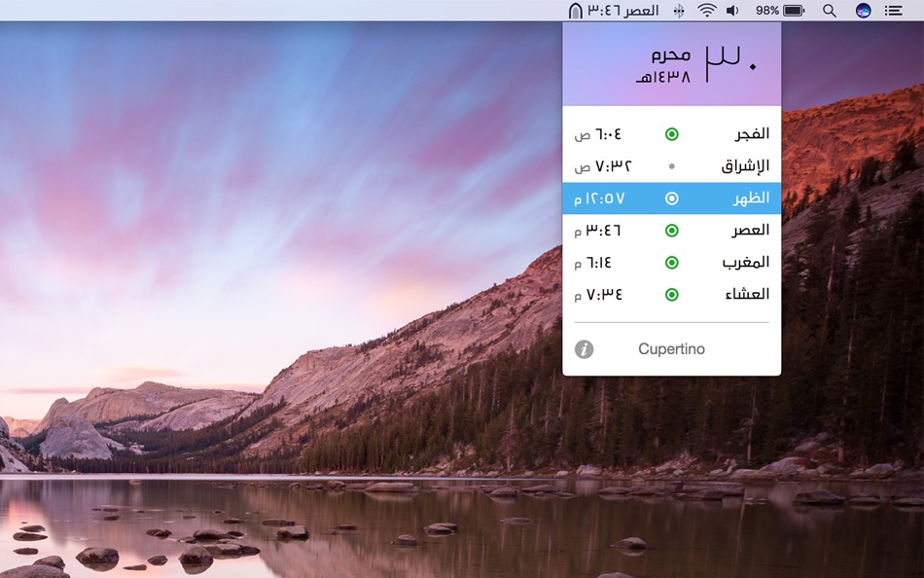Select the الإشراق row label
The width and height of the screenshot is (924, 578).
[745, 166]
